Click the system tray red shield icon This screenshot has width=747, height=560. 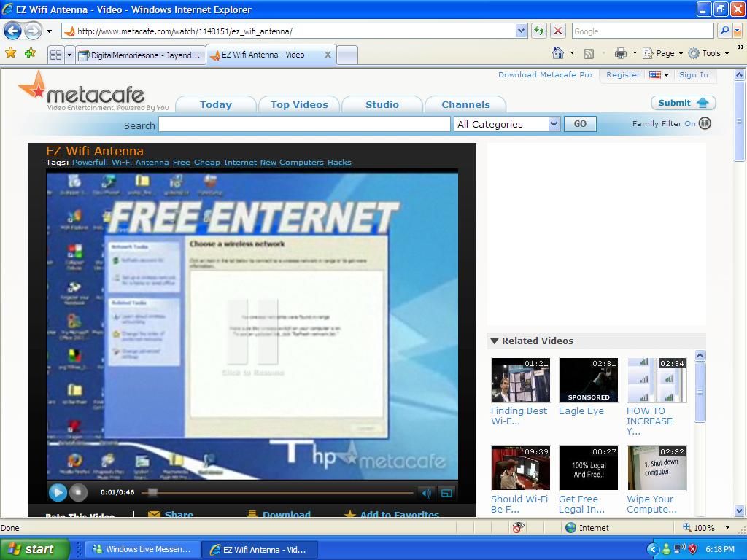[693, 549]
